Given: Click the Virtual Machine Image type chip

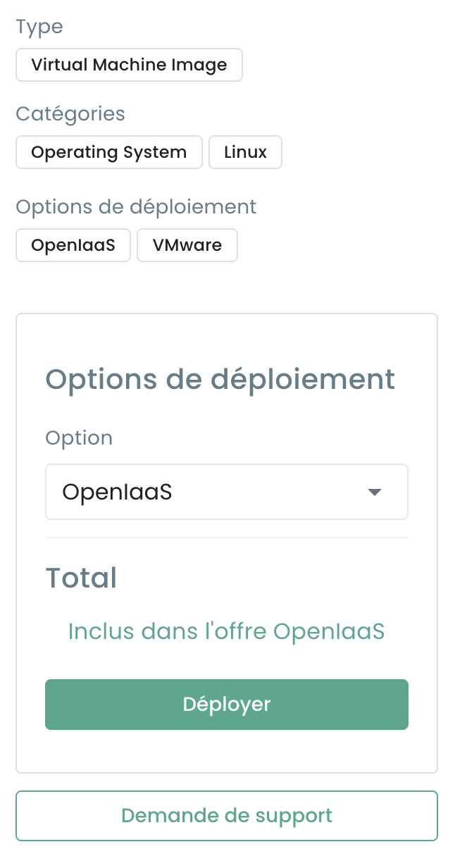Looking at the screenshot, I should [x=129, y=66].
